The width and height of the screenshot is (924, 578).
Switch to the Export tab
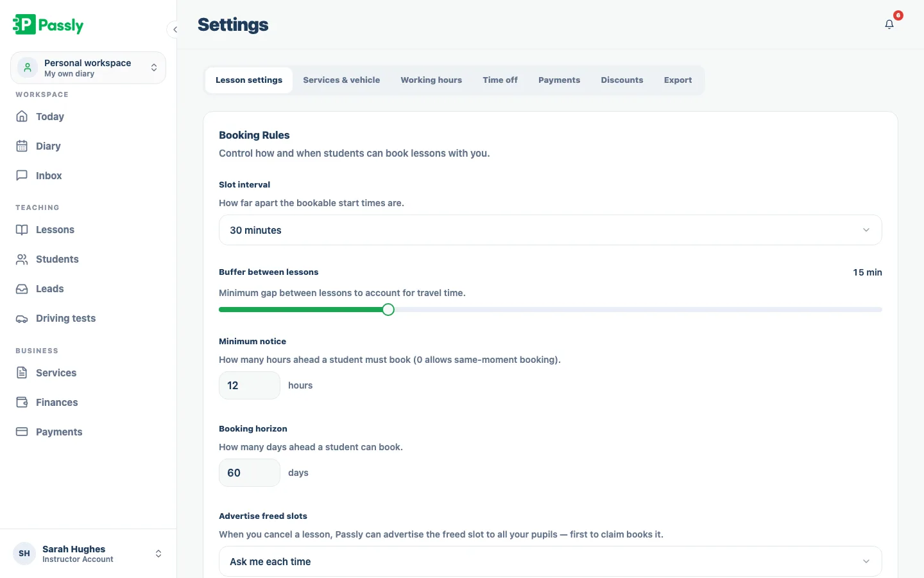click(x=678, y=80)
